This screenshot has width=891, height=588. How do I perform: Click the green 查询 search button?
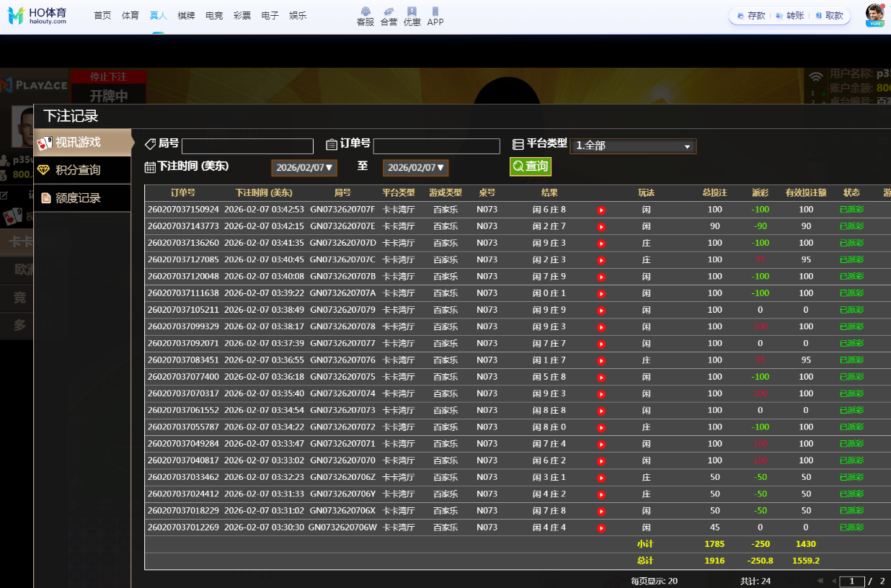tap(530, 166)
